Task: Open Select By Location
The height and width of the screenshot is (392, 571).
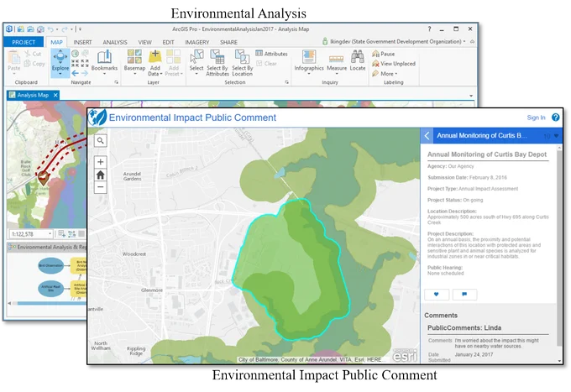Action: [x=242, y=63]
